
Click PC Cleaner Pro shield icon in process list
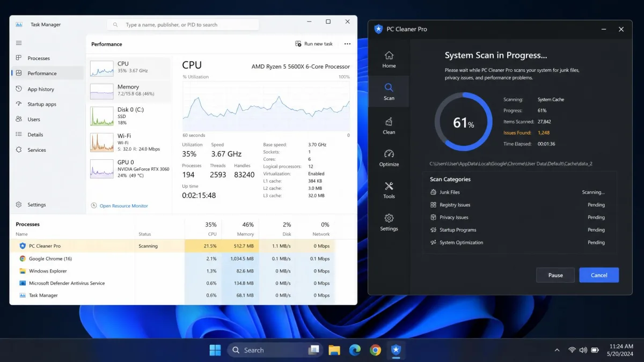click(x=23, y=246)
